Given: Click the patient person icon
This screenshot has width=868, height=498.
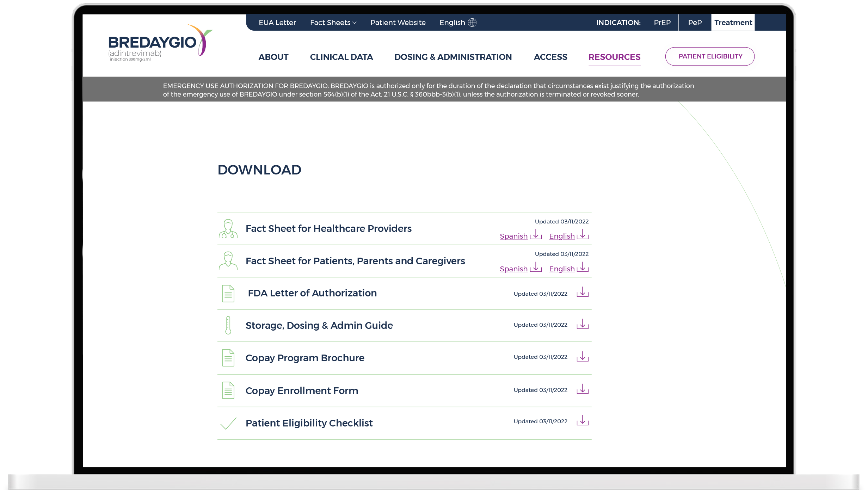Looking at the screenshot, I should tap(228, 261).
